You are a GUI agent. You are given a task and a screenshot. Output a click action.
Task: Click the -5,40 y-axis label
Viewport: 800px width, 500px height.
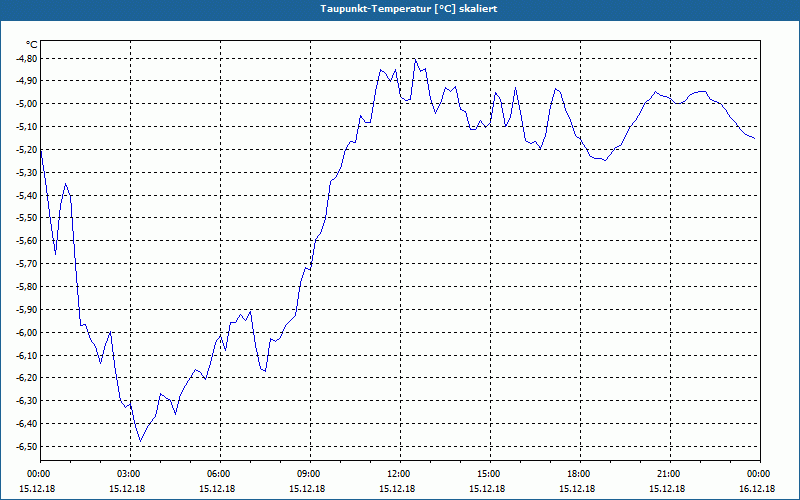pyautogui.click(x=27, y=195)
